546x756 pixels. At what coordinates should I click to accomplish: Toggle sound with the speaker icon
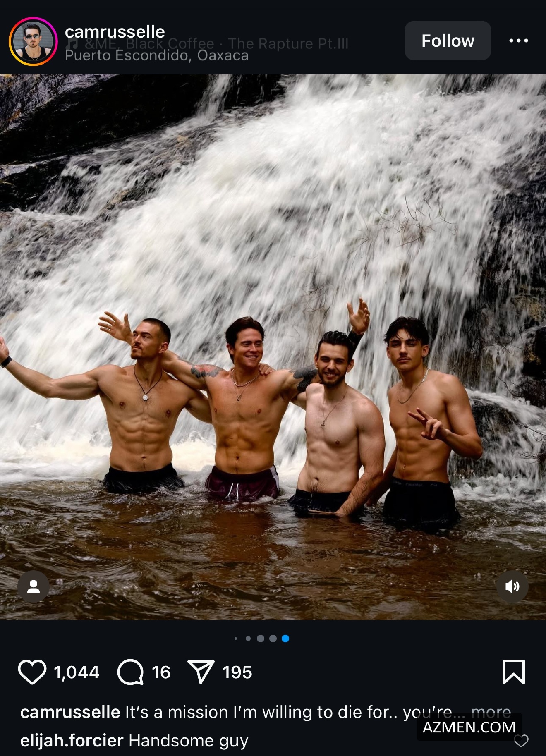click(512, 586)
